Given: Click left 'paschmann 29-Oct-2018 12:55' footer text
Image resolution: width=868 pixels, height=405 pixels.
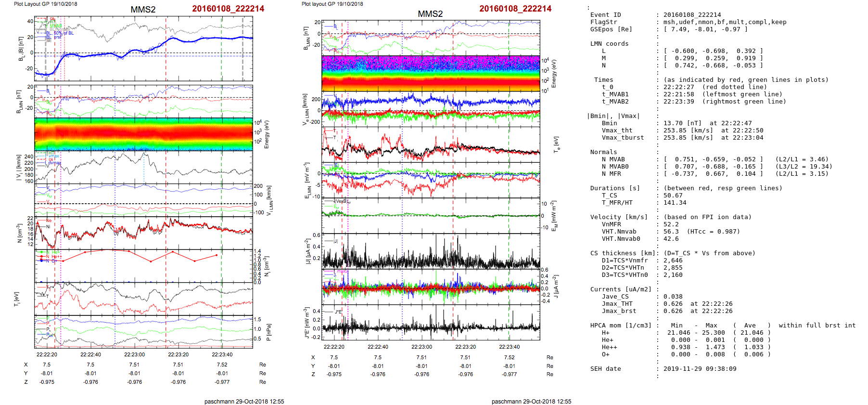Looking at the screenshot, I should 244,401.
